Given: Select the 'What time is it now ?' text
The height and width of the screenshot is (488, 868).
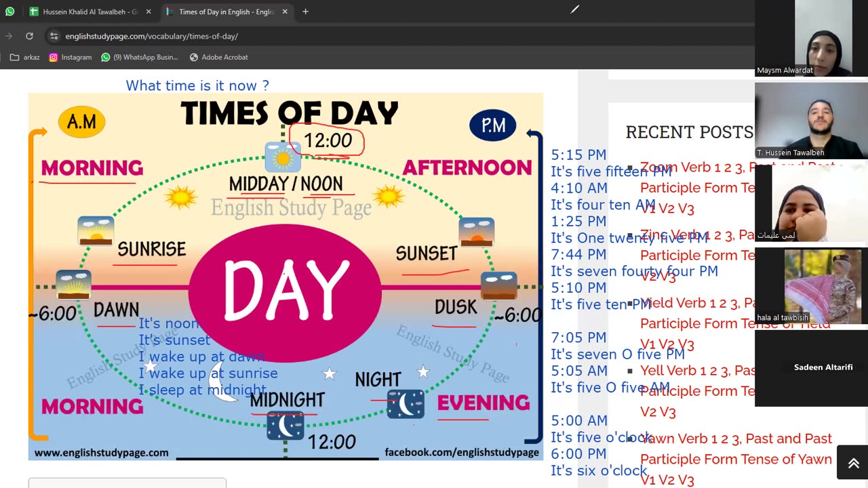Looking at the screenshot, I should pos(197,85).
